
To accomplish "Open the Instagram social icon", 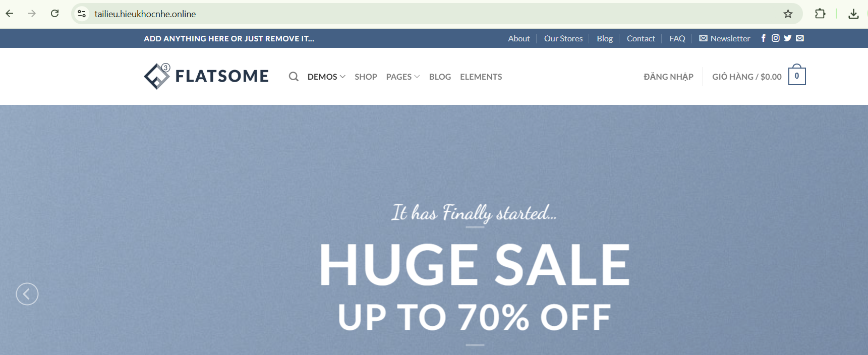I will 776,38.
